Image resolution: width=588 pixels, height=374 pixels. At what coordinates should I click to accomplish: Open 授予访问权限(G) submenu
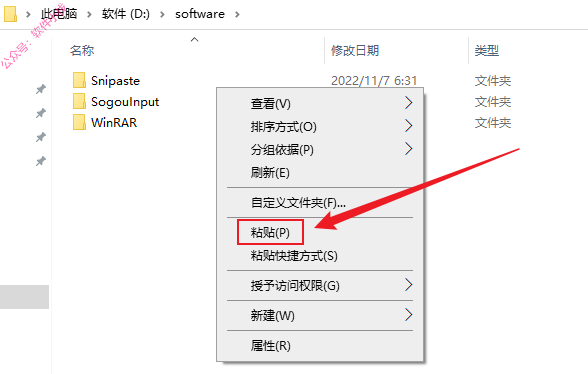tap(320, 285)
